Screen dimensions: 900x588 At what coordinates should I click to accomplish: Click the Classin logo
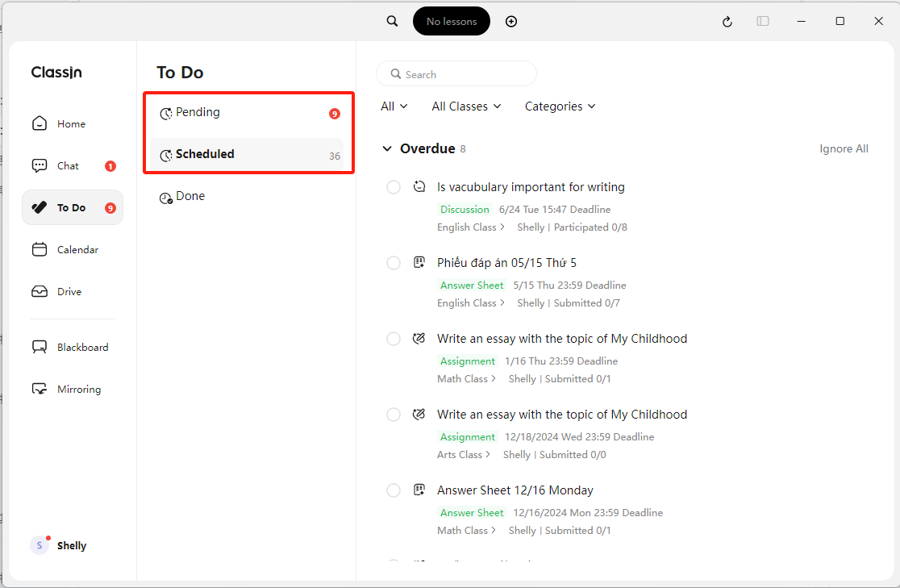click(56, 73)
